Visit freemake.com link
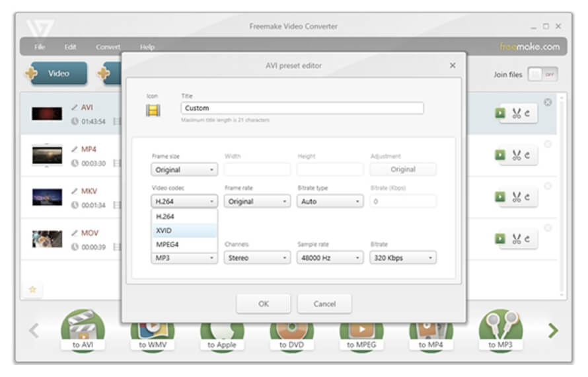 pyautogui.click(x=529, y=47)
